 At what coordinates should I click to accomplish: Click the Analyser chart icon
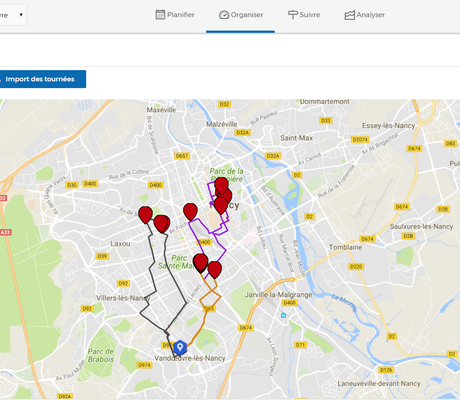[349, 15]
